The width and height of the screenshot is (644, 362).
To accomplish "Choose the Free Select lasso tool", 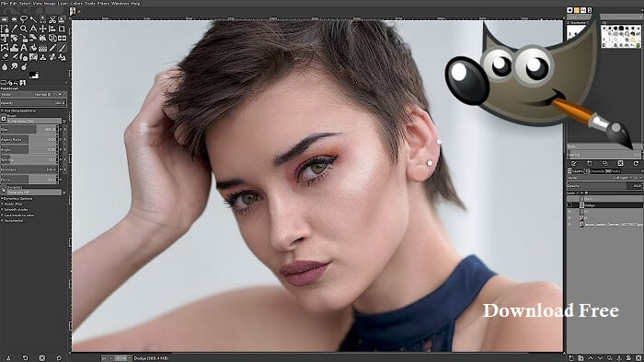I will point(23,19).
